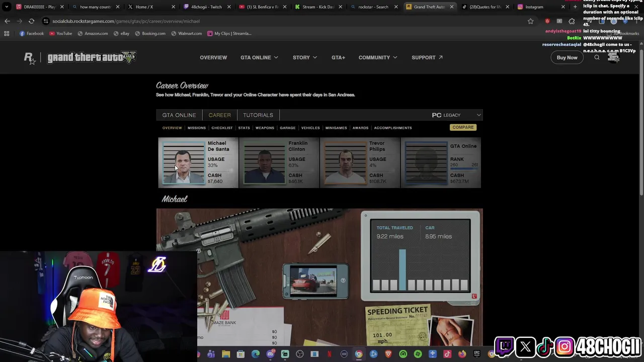Click the small icon below the distance chart
This screenshot has height=362, width=644.
click(474, 297)
